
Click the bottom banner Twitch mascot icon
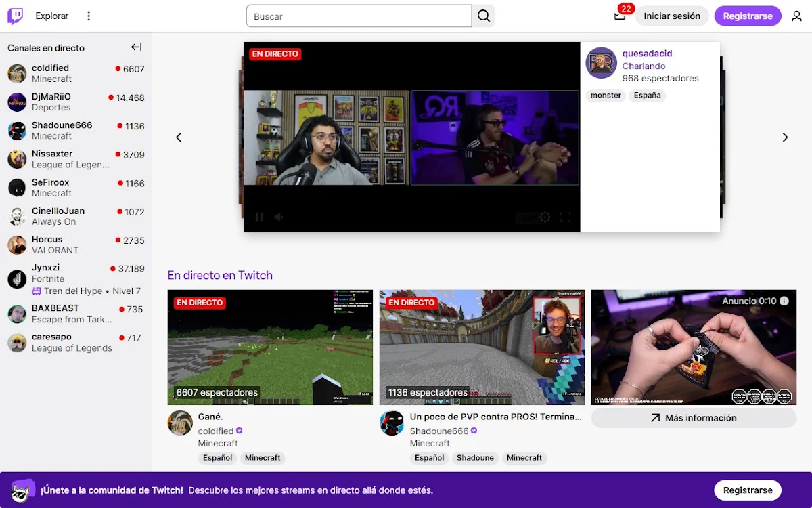[x=23, y=490]
